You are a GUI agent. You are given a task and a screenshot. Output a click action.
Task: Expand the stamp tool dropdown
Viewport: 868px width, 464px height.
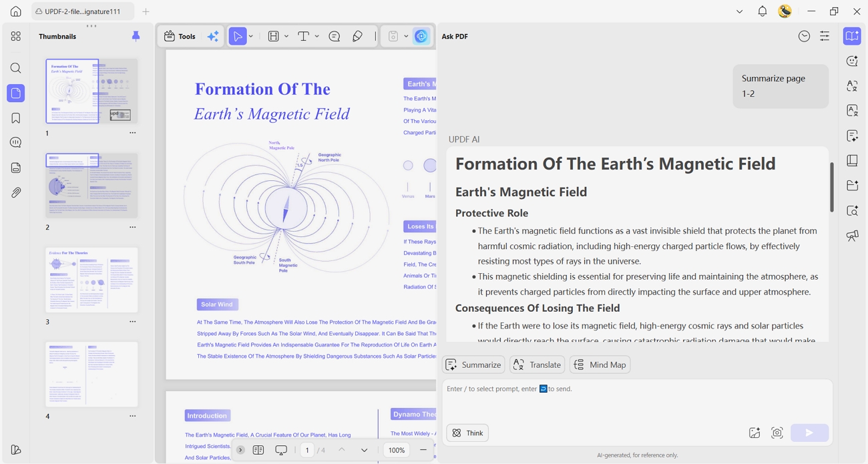click(406, 36)
